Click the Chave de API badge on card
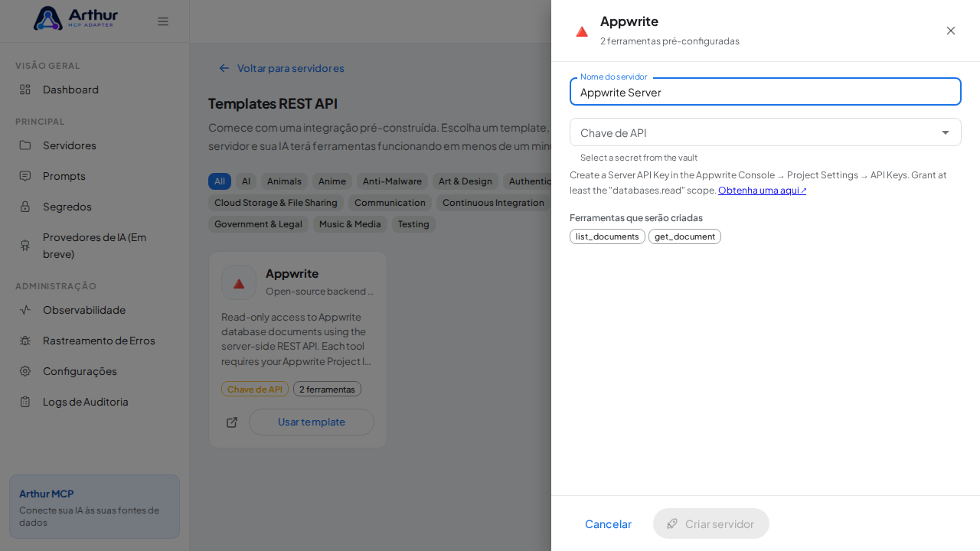The width and height of the screenshot is (980, 551). [x=255, y=389]
